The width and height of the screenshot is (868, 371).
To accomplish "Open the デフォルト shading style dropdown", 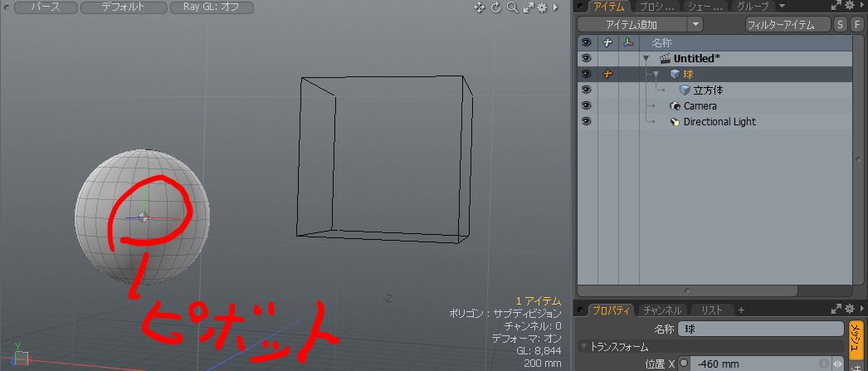I will pos(124,7).
